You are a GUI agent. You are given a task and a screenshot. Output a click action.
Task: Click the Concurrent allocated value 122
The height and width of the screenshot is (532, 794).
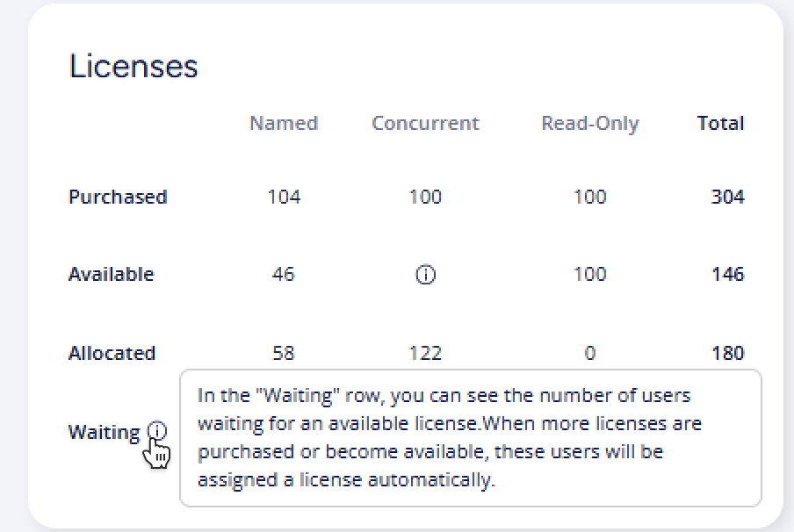click(x=425, y=353)
